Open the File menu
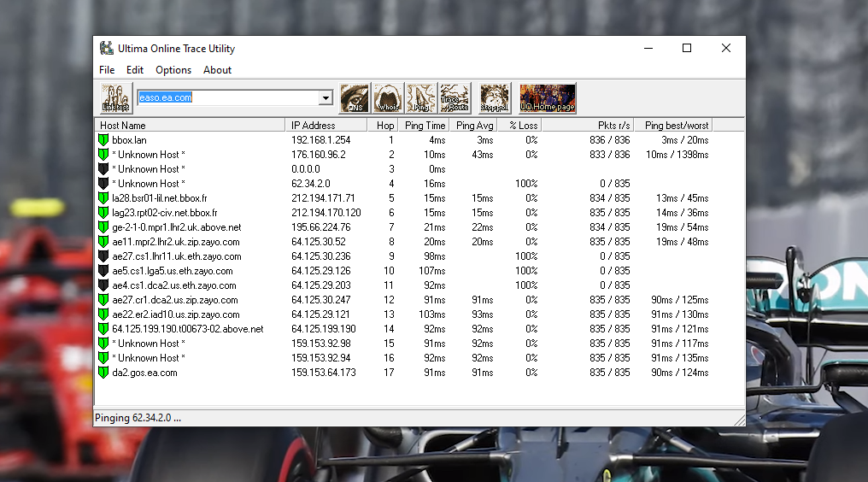 coord(107,70)
